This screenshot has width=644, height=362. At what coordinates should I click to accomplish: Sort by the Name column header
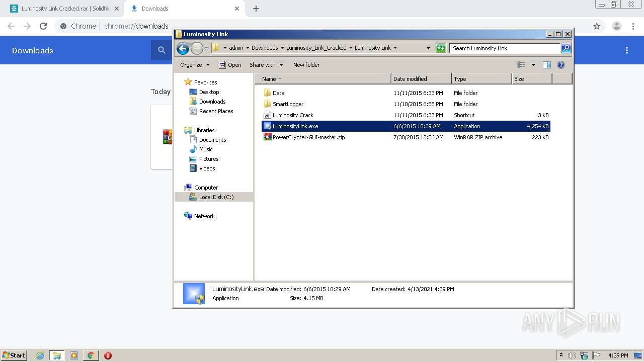[x=323, y=79]
